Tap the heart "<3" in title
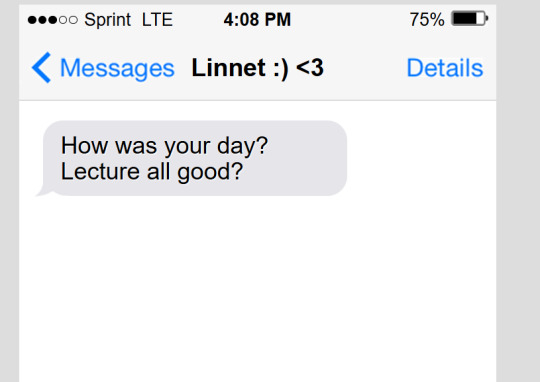The image size is (540, 382). click(x=310, y=68)
